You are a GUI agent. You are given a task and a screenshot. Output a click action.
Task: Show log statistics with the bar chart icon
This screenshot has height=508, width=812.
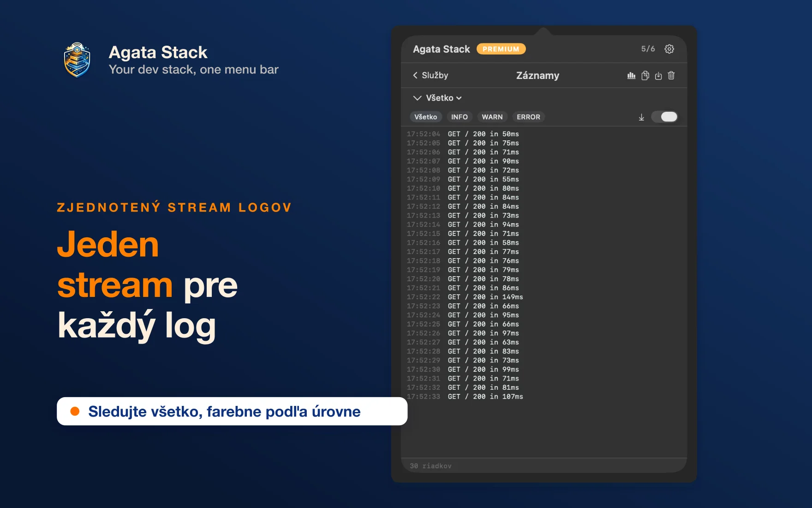[x=631, y=75]
